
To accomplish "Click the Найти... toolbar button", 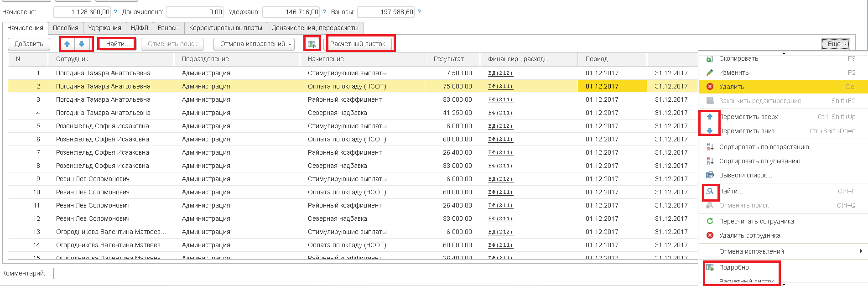I will 118,44.
